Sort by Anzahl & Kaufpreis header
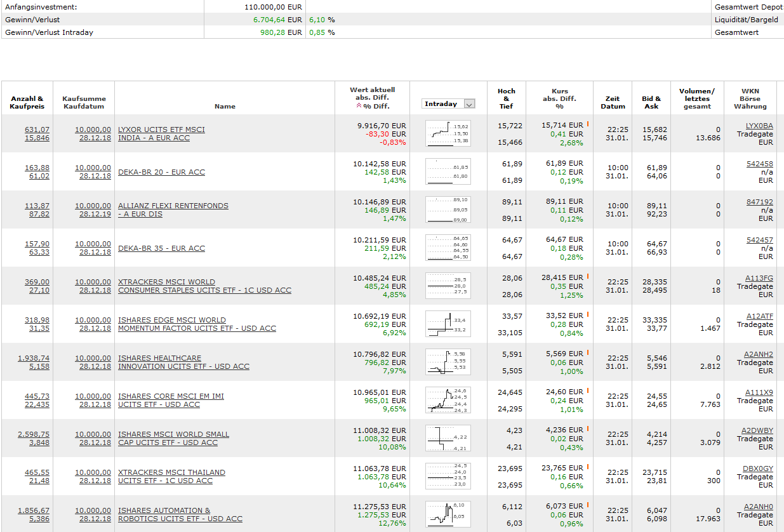 click(27, 103)
